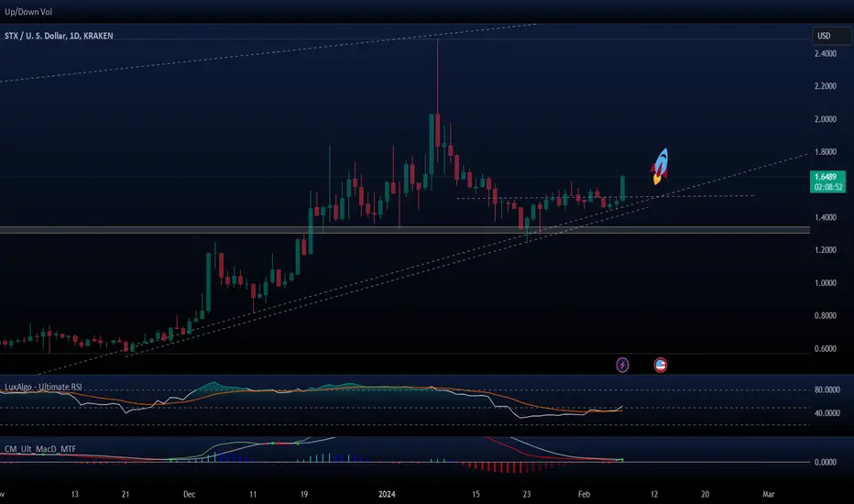Click the RSI 80.0000 scale label
Image resolution: width=854 pixels, height=504 pixels.
tap(827, 389)
